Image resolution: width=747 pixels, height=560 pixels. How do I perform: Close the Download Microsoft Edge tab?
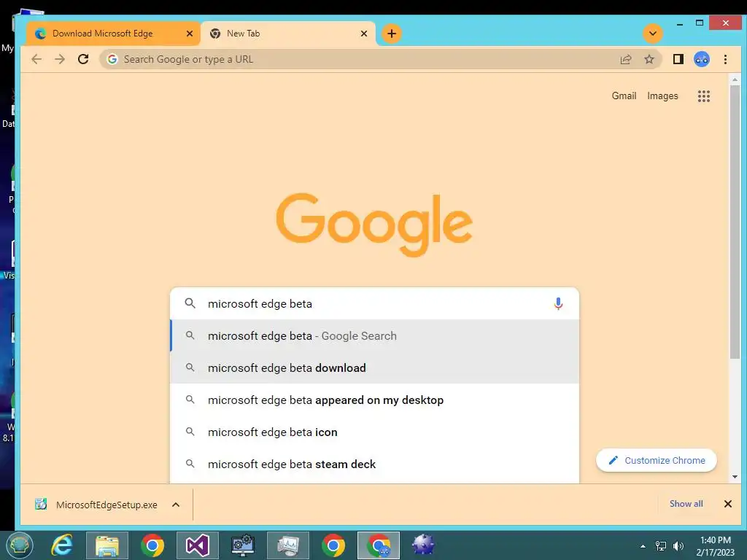[x=189, y=34]
